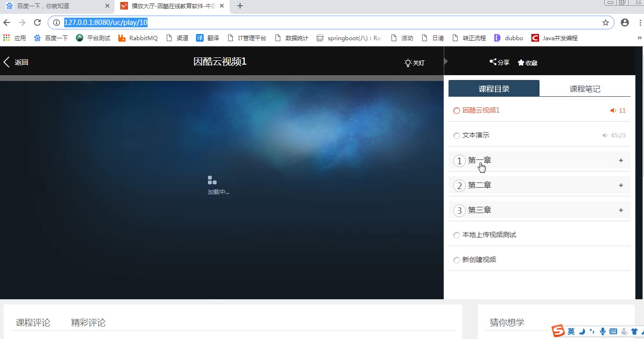Bookmark this page with the star icon
Viewport: 644px width, 339px height.
[605, 23]
